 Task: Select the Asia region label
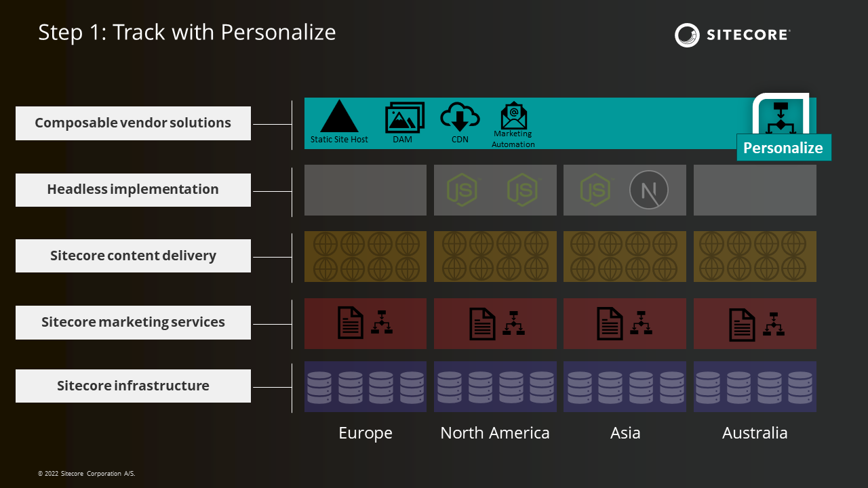(x=625, y=433)
